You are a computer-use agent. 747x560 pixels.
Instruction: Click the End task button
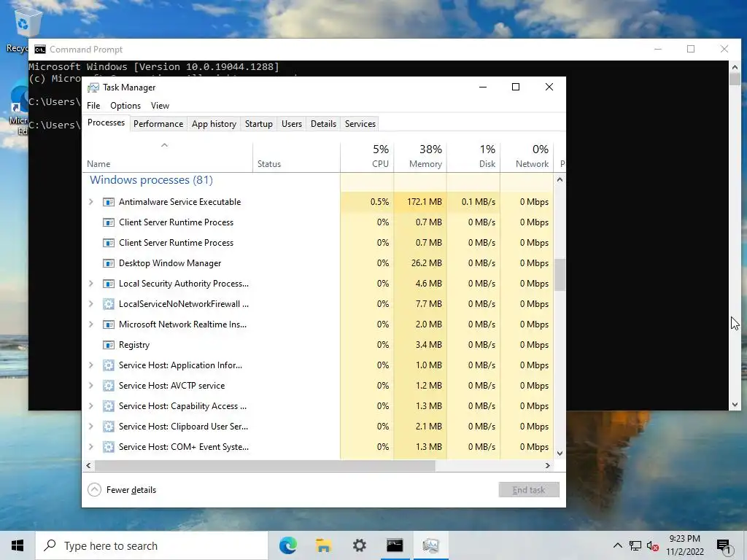tap(529, 490)
